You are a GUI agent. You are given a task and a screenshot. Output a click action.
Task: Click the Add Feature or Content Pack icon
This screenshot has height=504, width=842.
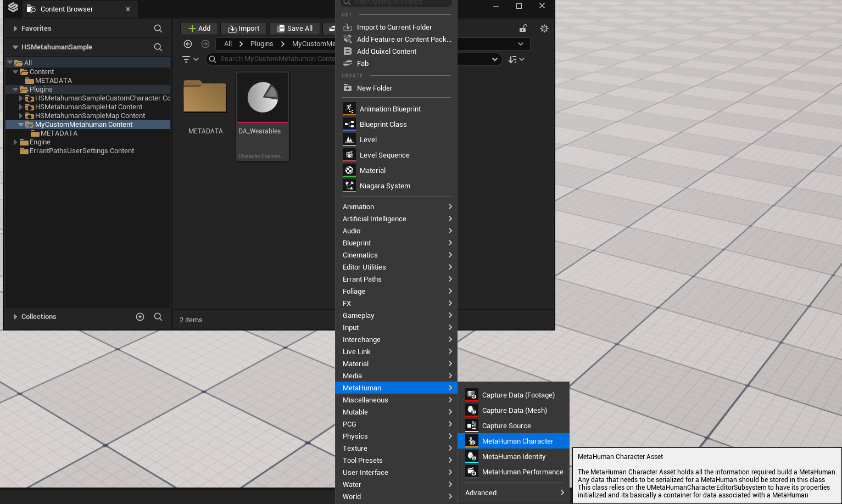348,39
